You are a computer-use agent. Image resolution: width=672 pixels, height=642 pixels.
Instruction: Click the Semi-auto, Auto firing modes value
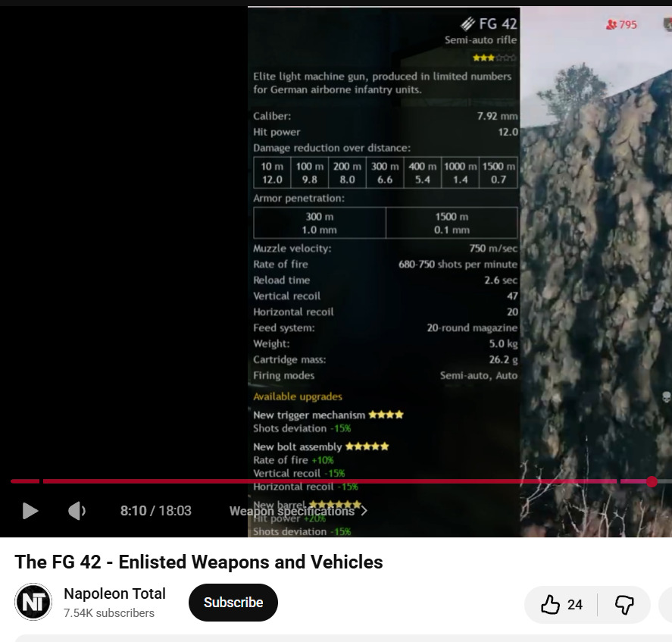pos(479,376)
